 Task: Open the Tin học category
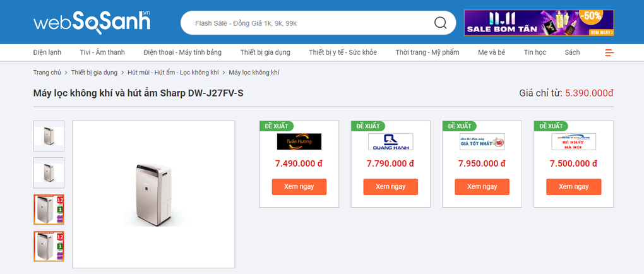(x=535, y=52)
